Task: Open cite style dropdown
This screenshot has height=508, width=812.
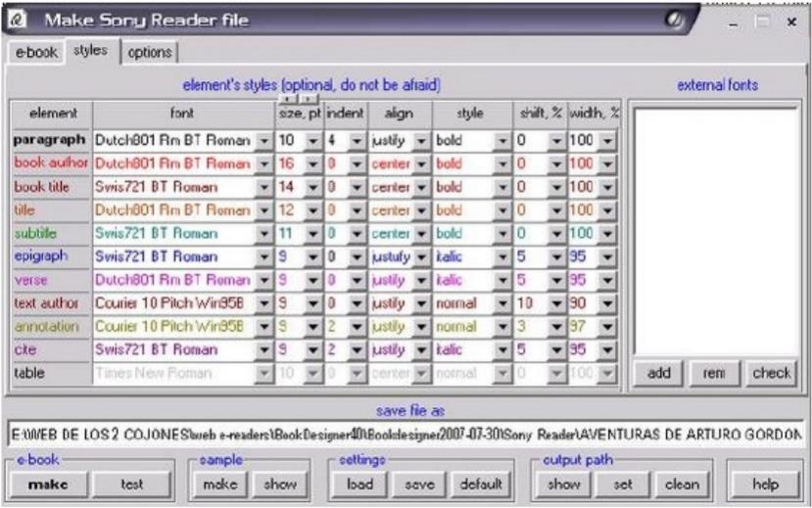Action: pos(502,350)
